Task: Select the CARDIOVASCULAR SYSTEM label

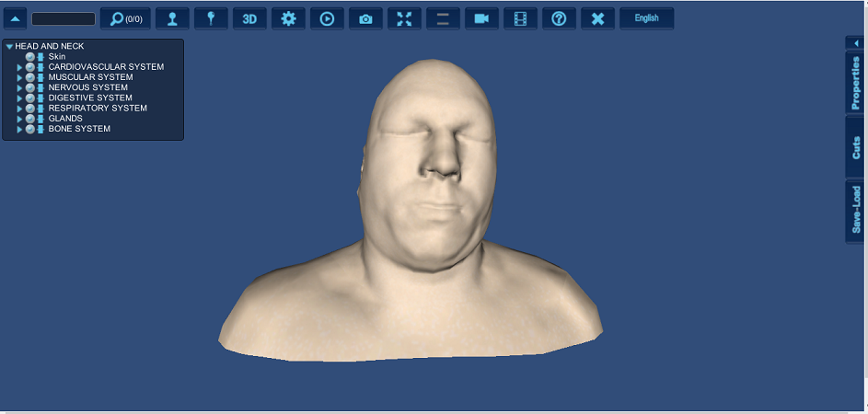Action: (106, 67)
